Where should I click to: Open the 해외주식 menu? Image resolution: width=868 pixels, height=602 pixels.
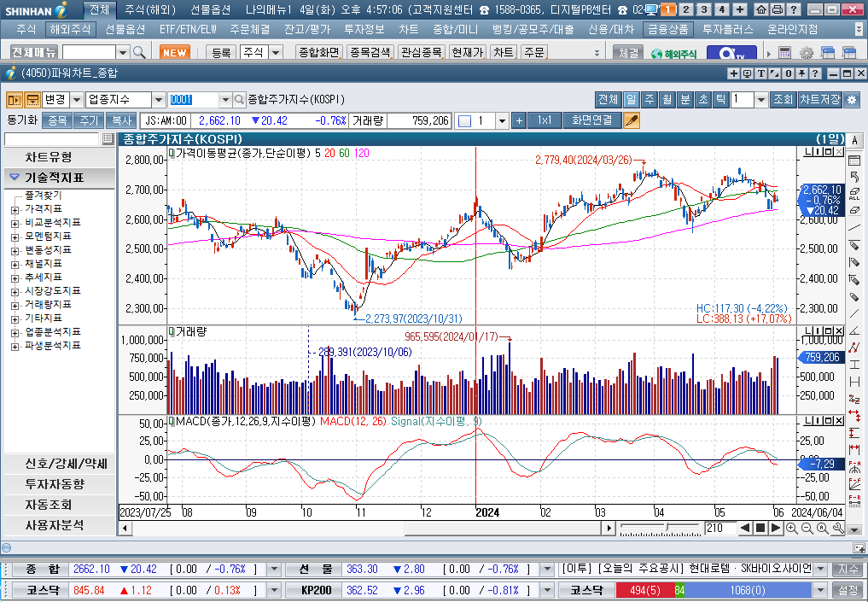[x=70, y=29]
